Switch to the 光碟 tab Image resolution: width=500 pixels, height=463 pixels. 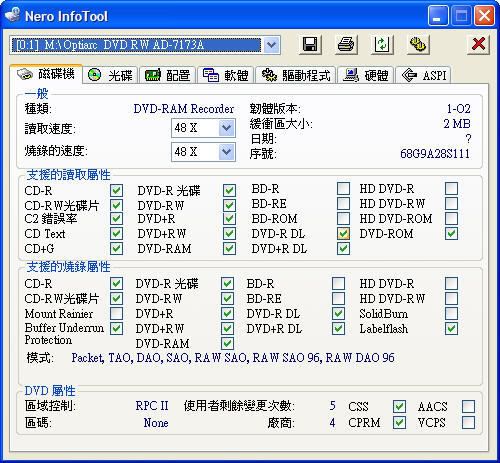point(111,75)
